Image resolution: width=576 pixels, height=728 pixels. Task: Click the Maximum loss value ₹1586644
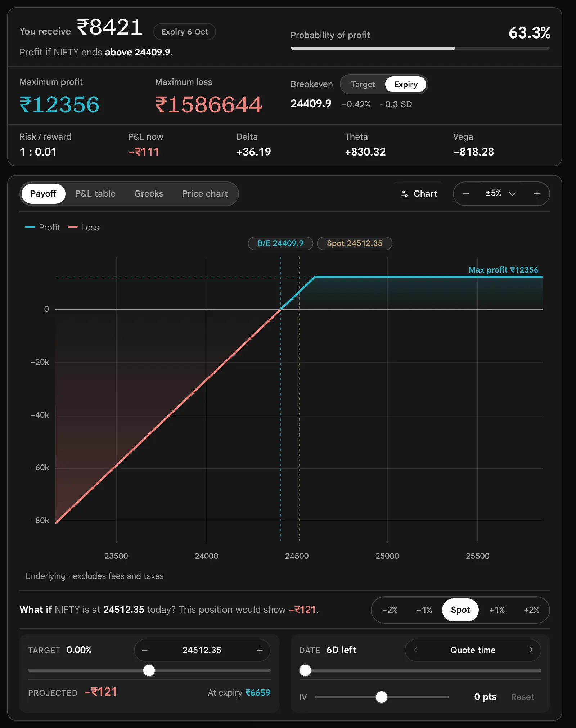click(x=208, y=105)
